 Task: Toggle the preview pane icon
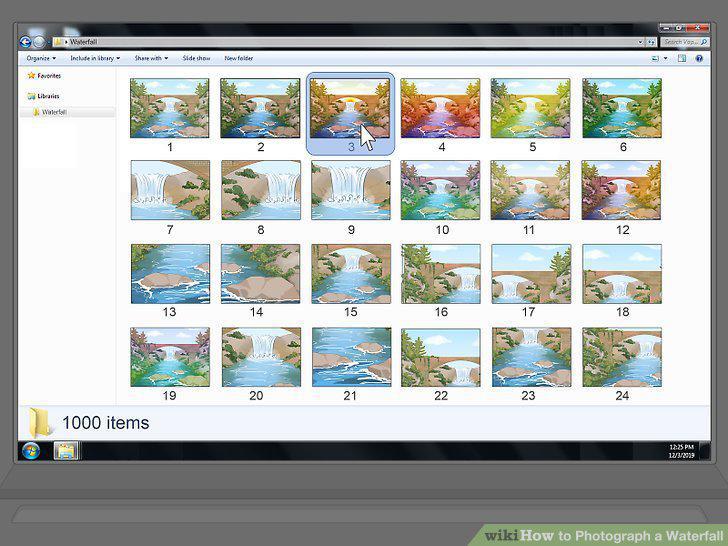click(682, 58)
